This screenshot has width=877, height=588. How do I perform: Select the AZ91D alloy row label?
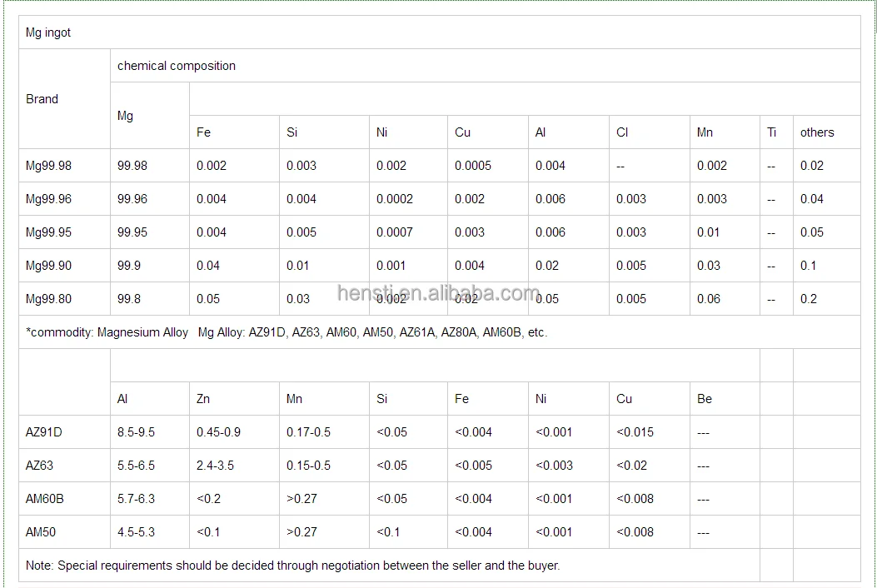pyautogui.click(x=43, y=432)
